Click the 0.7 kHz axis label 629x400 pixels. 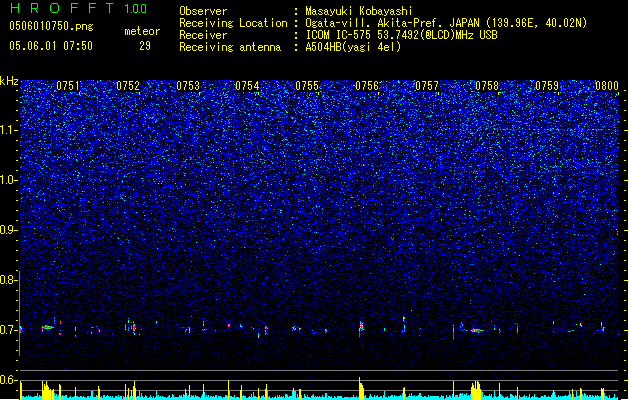tap(8, 330)
